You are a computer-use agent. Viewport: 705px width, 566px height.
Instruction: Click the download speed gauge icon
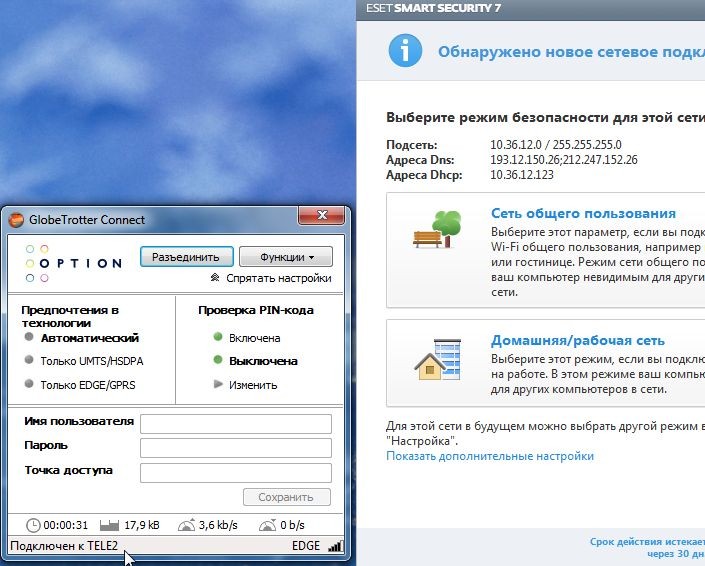click(185, 525)
